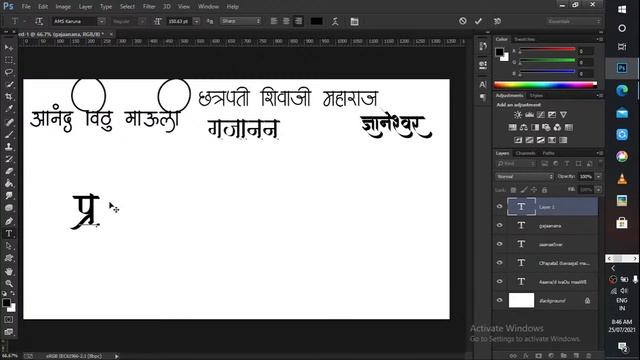Switch to the Paths tab
640x360 pixels.
[x=549, y=153]
